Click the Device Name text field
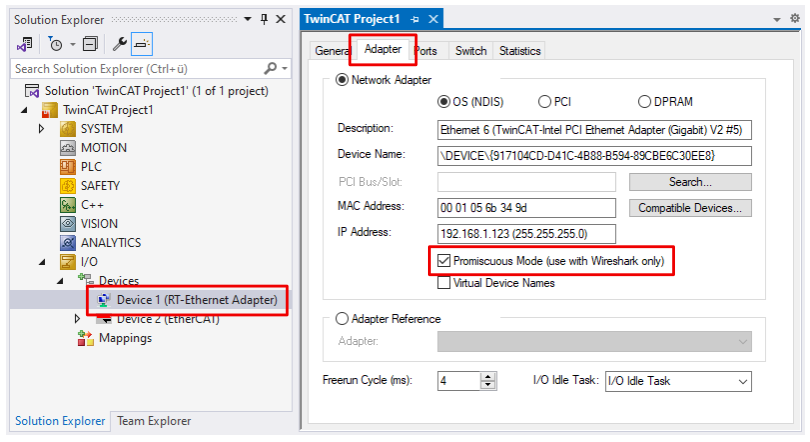 [x=594, y=156]
